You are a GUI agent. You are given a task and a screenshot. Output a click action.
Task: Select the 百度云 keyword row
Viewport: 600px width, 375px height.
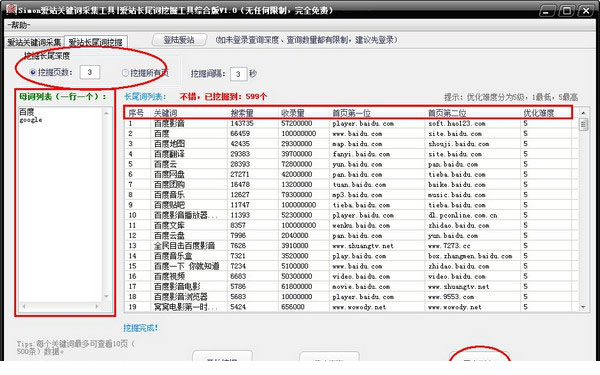(165, 164)
